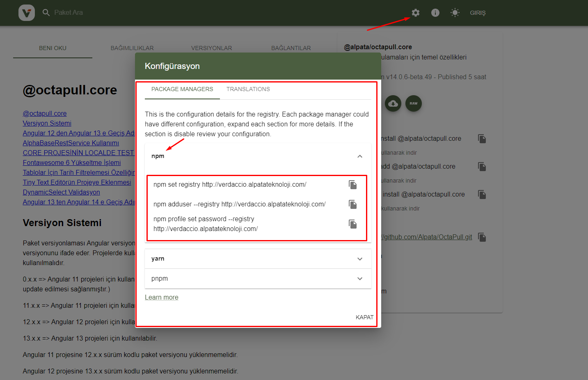588x380 pixels.
Task: Select the Package Managers tab
Action: [182, 89]
